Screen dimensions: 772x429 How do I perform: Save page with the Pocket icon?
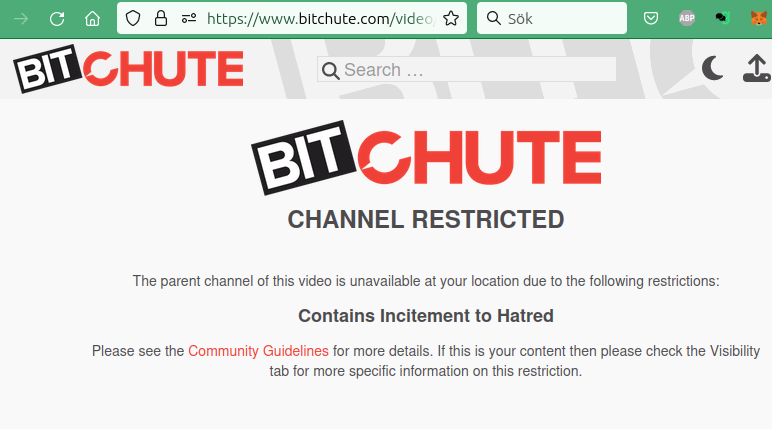click(651, 19)
